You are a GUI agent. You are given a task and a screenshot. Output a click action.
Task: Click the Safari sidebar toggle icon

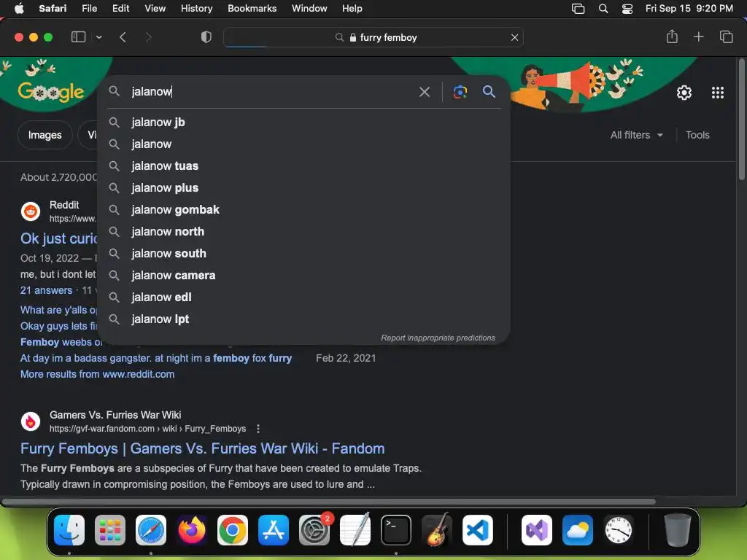point(78,37)
